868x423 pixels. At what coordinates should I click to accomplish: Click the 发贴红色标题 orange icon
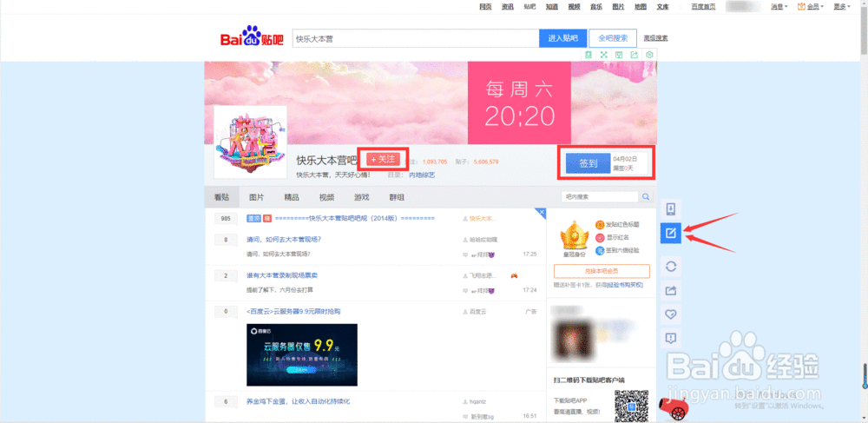pos(600,225)
